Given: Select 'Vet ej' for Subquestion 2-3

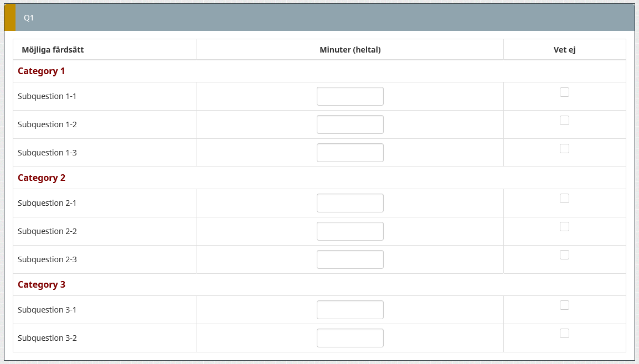Looking at the screenshot, I should point(564,255).
